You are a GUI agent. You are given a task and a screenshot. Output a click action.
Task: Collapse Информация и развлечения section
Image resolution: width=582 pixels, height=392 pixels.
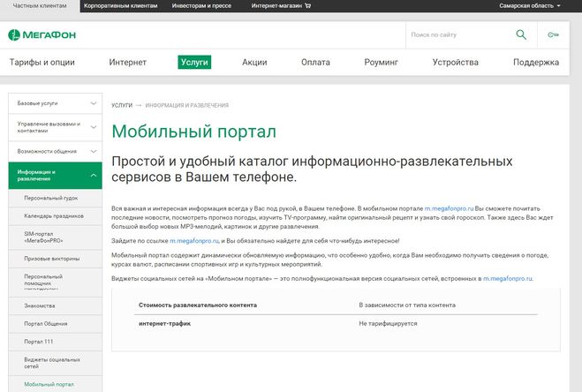tap(55, 175)
